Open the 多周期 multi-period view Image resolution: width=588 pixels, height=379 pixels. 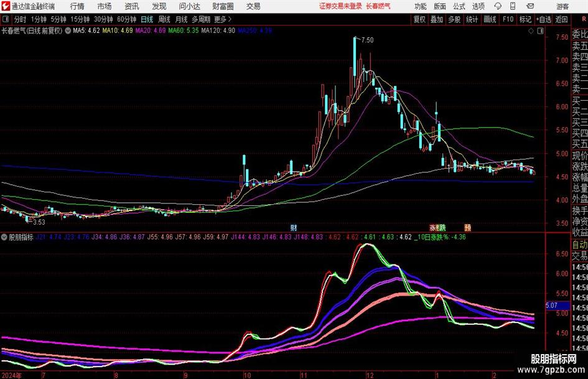201,19
